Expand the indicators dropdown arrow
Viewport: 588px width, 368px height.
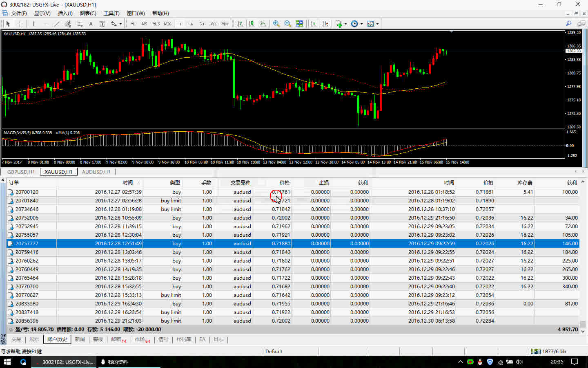345,24
